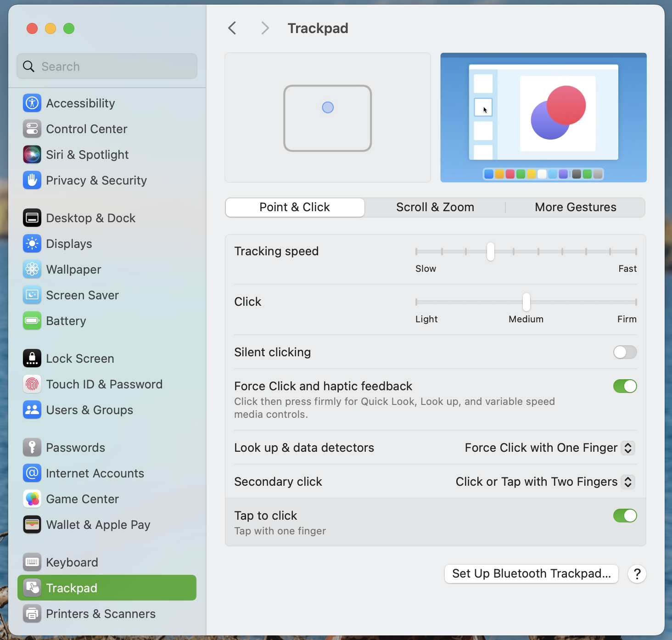Open the Wallpaper flower icon
672x640 pixels.
coord(32,269)
